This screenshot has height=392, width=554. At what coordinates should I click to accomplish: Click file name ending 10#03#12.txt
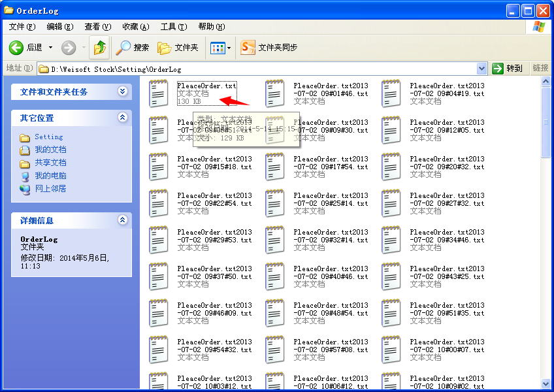click(214, 382)
